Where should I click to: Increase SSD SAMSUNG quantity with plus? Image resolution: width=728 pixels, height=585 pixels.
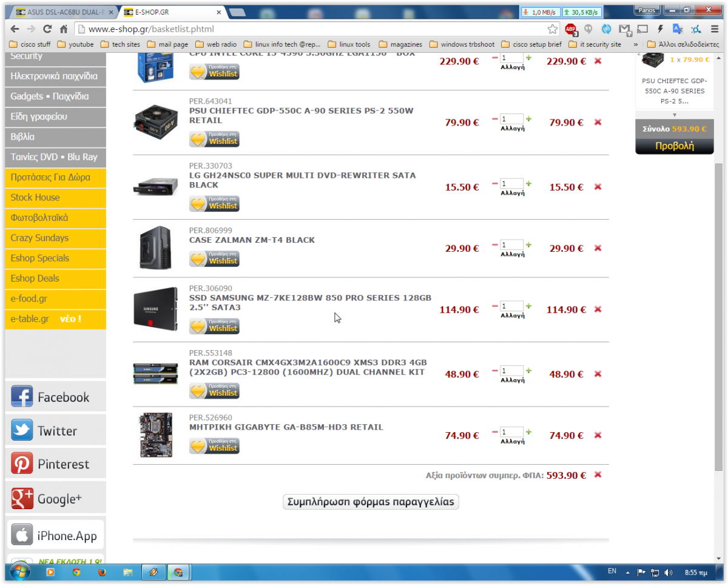(x=528, y=306)
